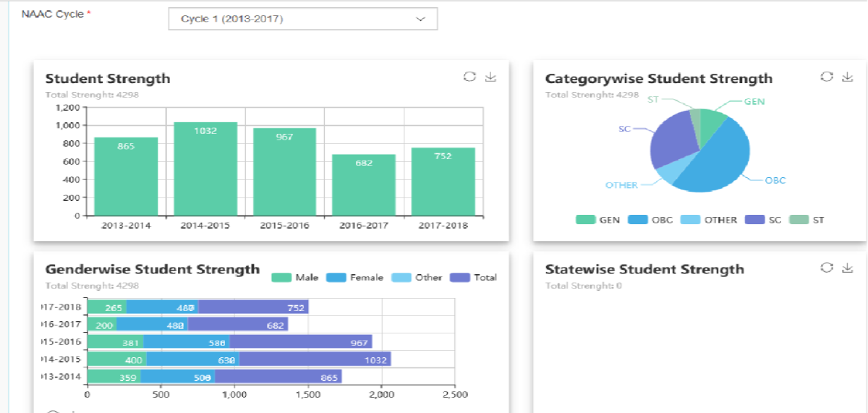Toggle Male series in gender legend
Viewport: 868px width, 413px height.
point(294,278)
